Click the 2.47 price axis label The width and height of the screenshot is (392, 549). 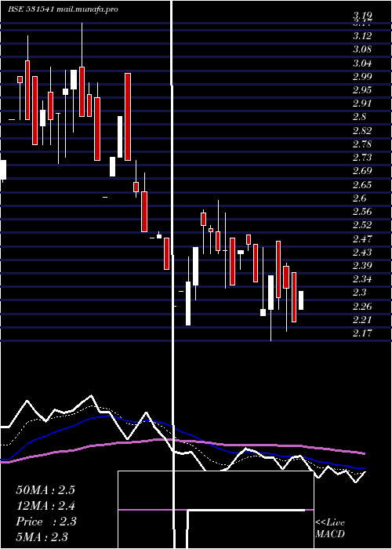click(x=362, y=238)
